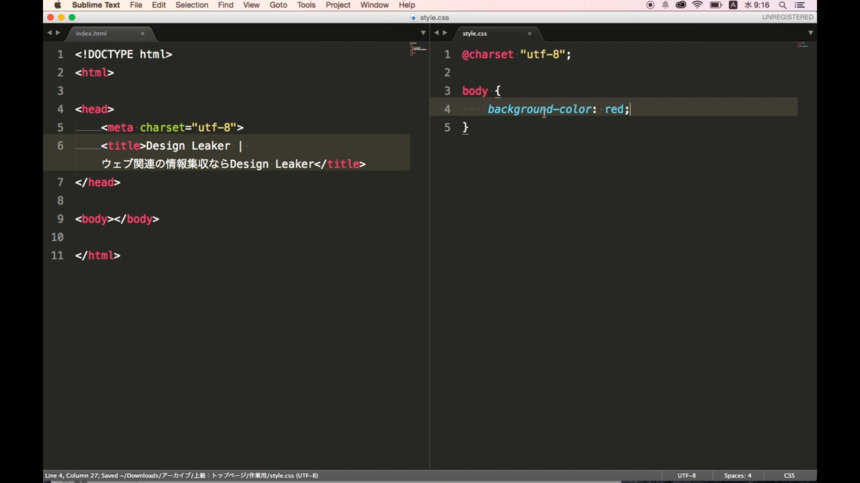860x483 pixels.
Task: Open the Apple menu
Action: (57, 5)
